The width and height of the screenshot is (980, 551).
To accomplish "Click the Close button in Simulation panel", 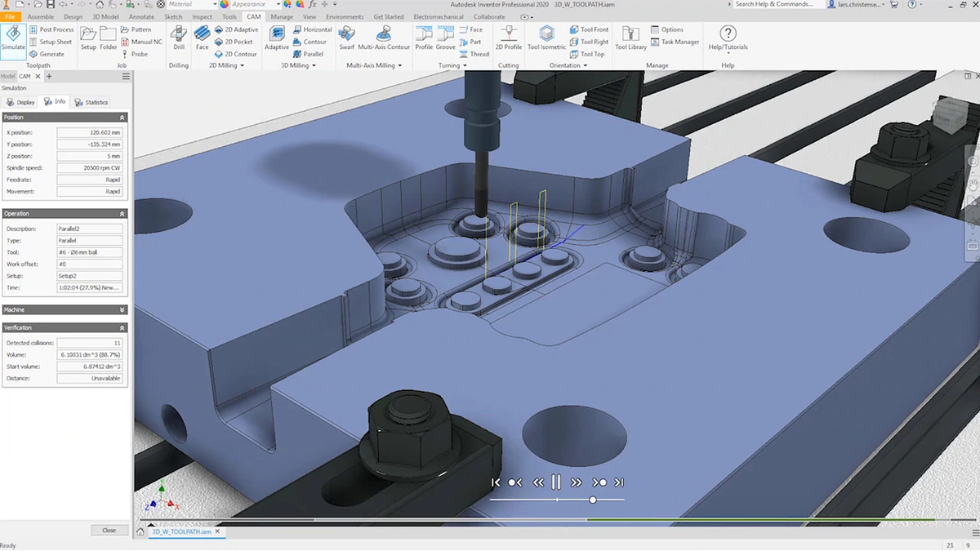I will (109, 529).
